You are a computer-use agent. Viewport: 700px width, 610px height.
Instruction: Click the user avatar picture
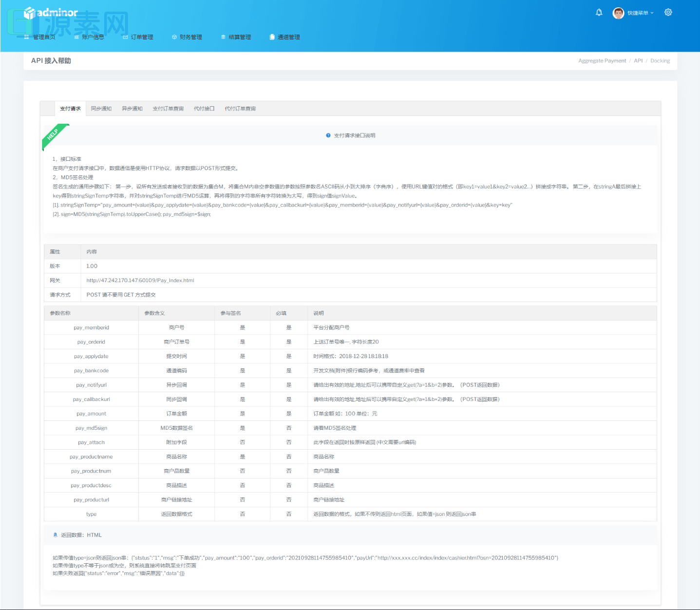pos(618,13)
